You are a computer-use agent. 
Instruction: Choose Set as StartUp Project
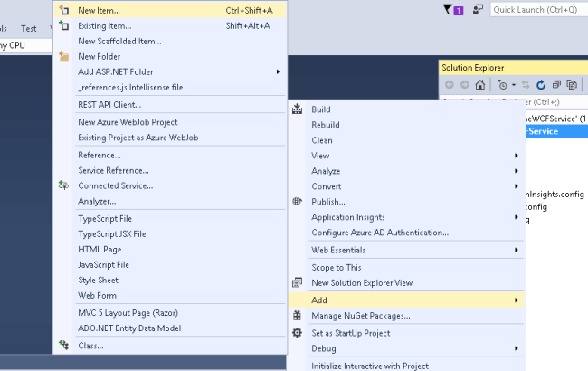pyautogui.click(x=406, y=333)
